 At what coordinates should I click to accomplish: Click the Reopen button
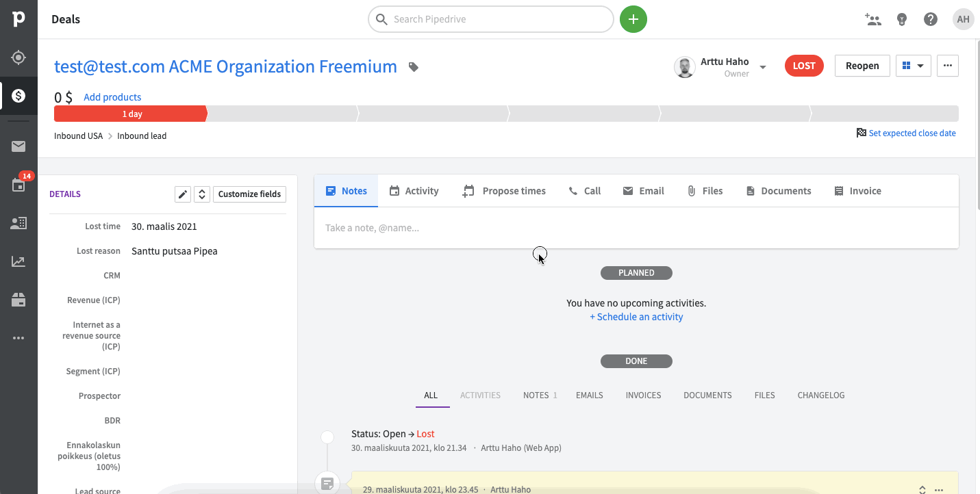[862, 66]
